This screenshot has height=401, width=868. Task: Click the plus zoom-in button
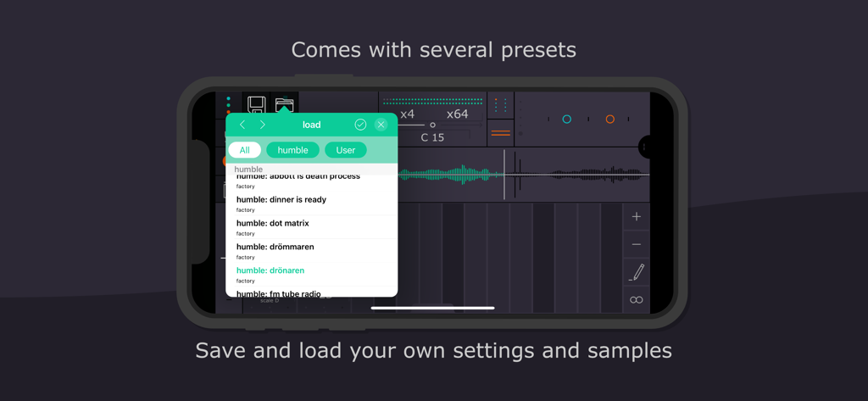[x=636, y=216]
